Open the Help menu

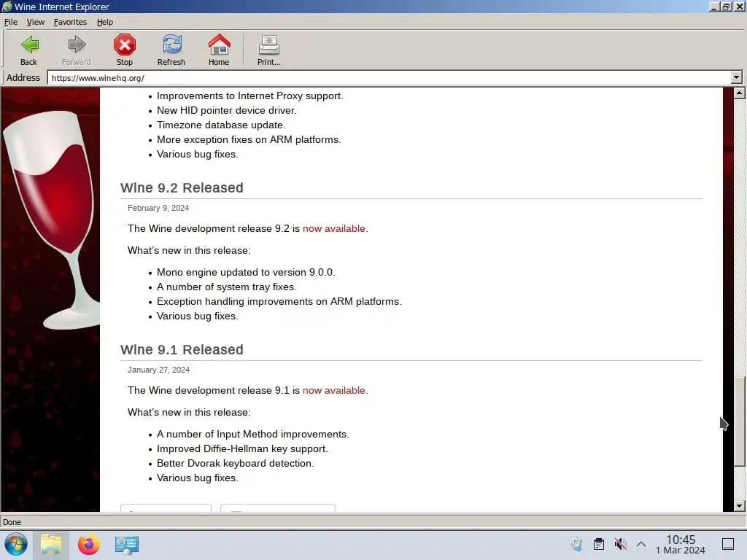[105, 22]
